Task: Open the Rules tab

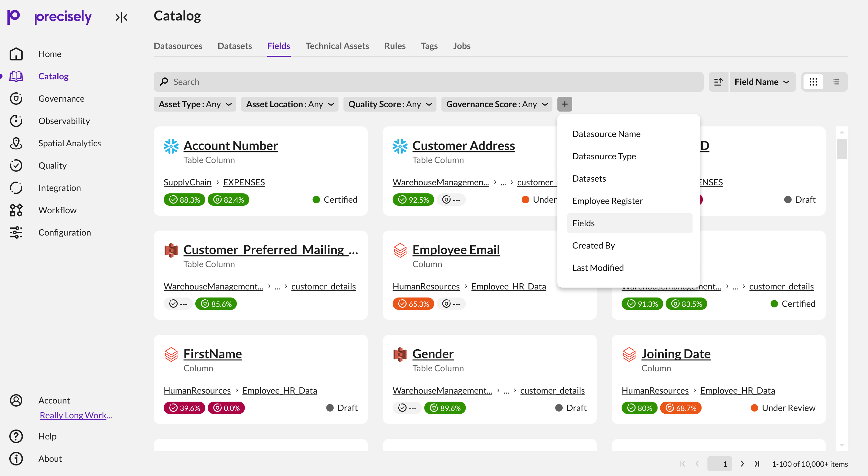Action: point(395,46)
